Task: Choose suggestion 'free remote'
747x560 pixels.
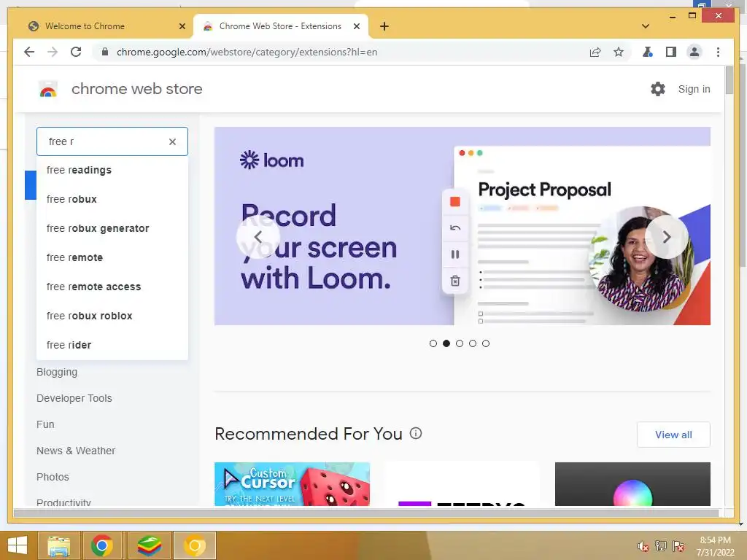Action: click(112, 257)
